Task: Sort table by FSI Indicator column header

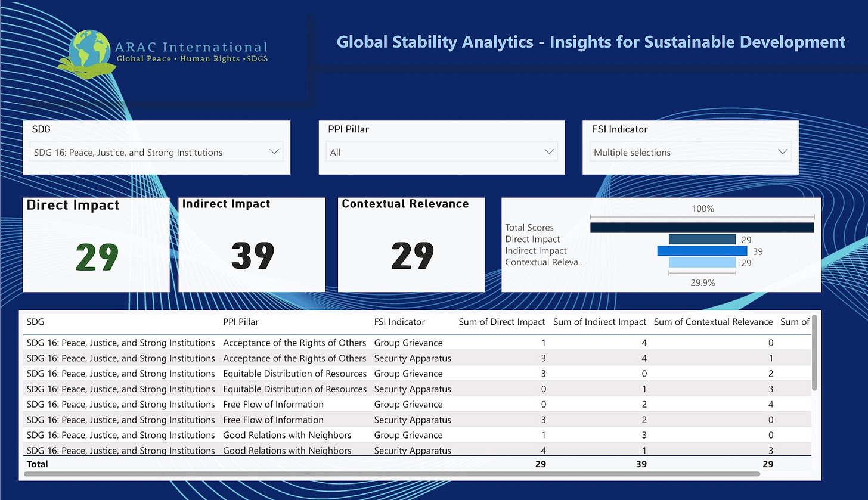Action: (399, 322)
